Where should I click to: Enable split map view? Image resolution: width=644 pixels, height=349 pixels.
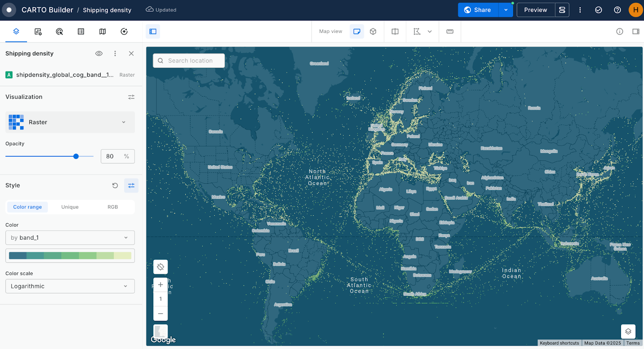coord(395,31)
